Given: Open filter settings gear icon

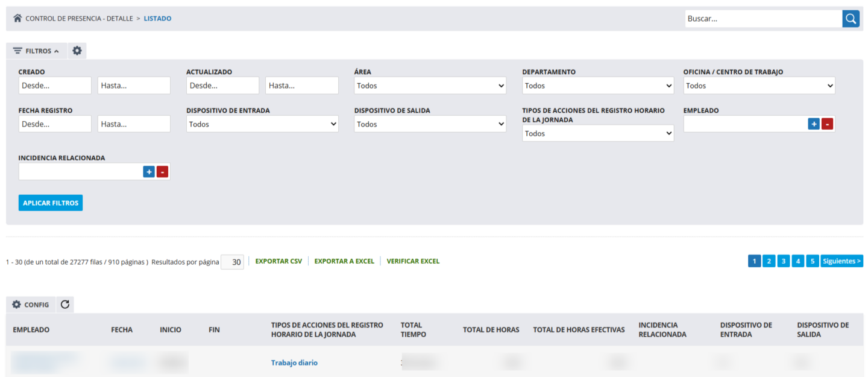Looking at the screenshot, I should (77, 51).
